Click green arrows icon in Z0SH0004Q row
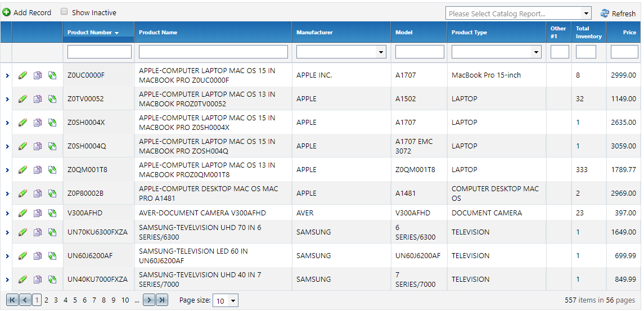 point(52,146)
